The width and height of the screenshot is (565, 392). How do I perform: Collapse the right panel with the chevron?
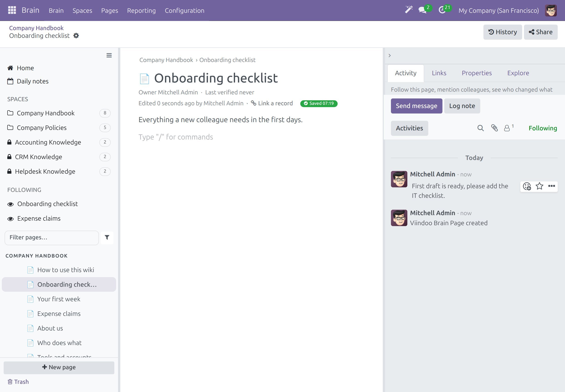[390, 56]
